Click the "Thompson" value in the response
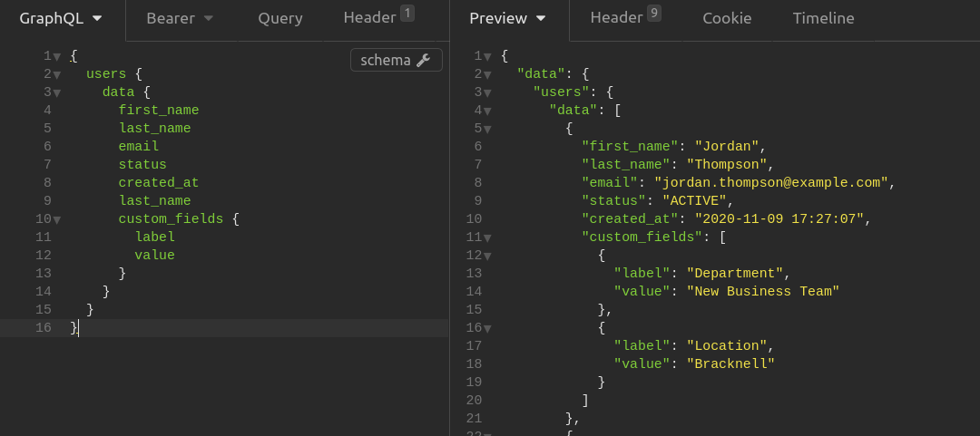Viewport: 980px width, 436px height. (727, 165)
